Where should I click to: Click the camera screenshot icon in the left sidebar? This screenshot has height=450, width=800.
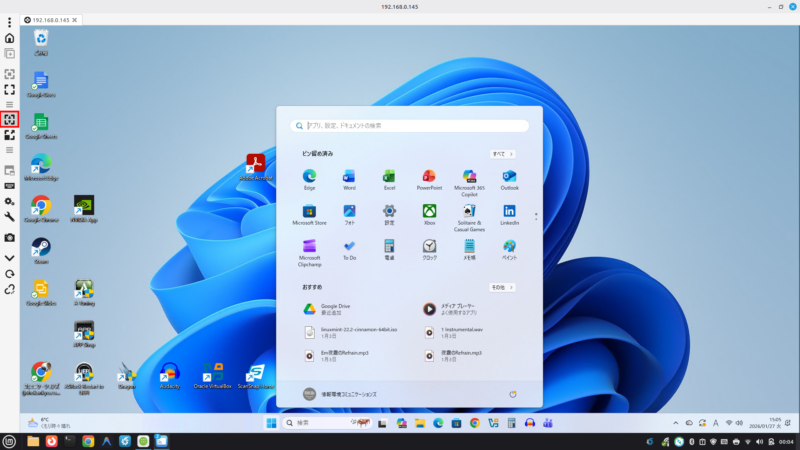[10, 238]
